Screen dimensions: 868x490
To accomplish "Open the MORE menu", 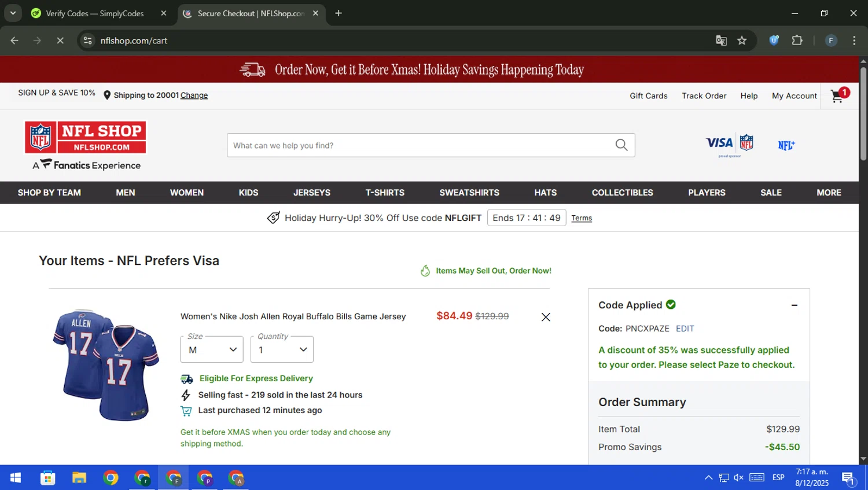I will tap(829, 193).
